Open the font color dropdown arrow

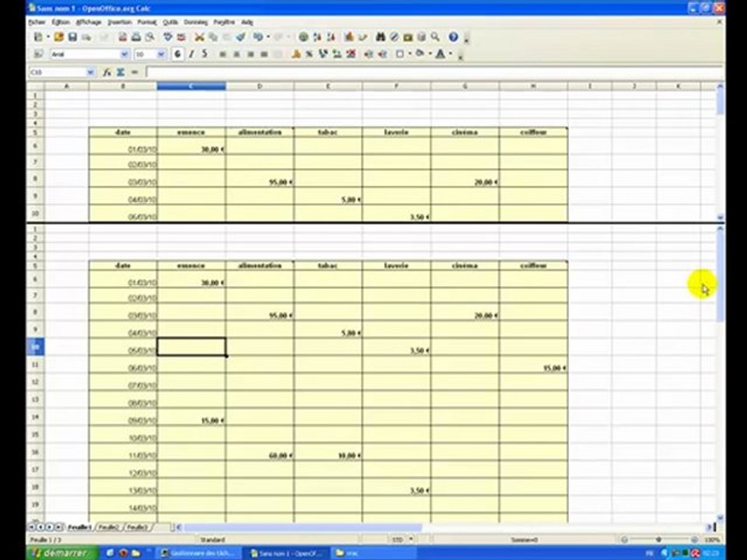point(451,54)
